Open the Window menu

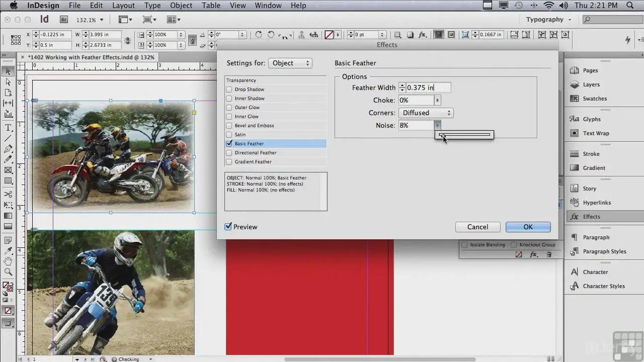268,6
